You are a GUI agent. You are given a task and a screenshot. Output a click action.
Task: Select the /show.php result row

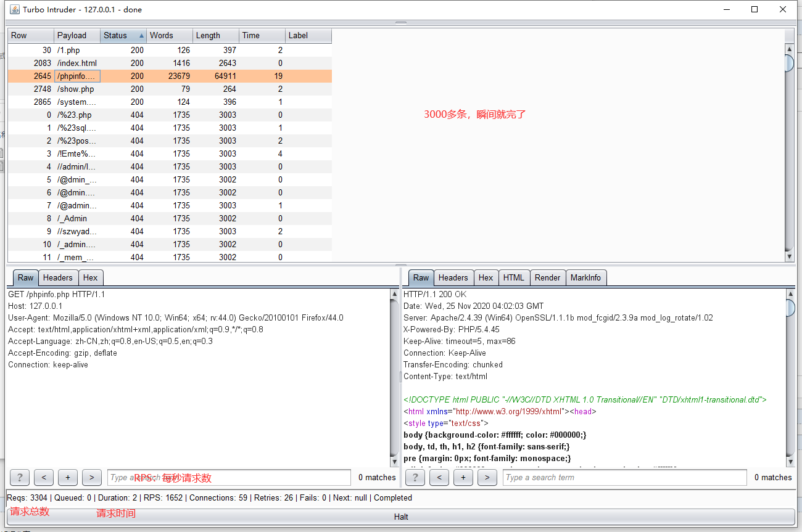170,89
